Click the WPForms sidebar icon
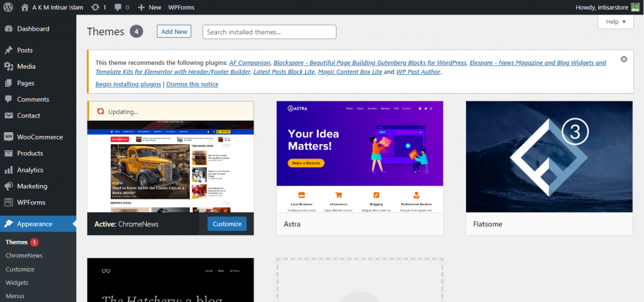Image resolution: width=644 pixels, height=302 pixels. tap(8, 202)
